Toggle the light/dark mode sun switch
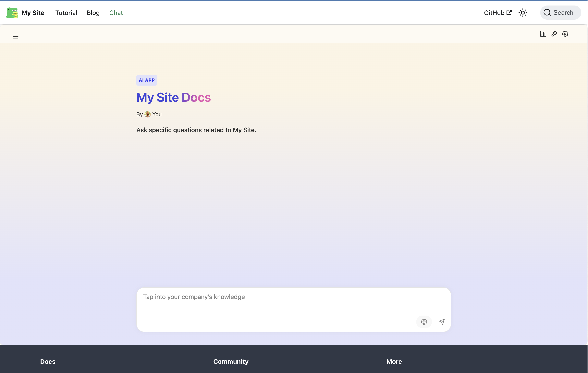The image size is (588, 373). (523, 13)
